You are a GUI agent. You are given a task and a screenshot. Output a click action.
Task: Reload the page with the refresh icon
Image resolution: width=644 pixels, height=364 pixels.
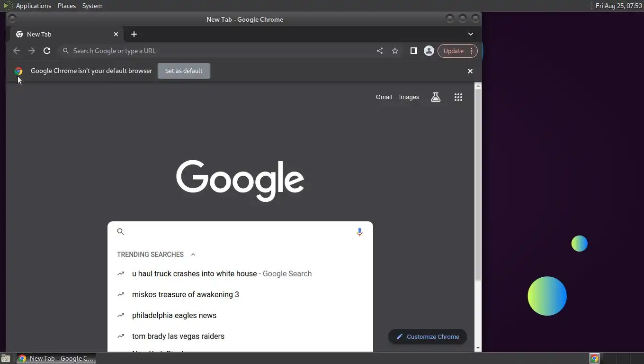point(47,51)
